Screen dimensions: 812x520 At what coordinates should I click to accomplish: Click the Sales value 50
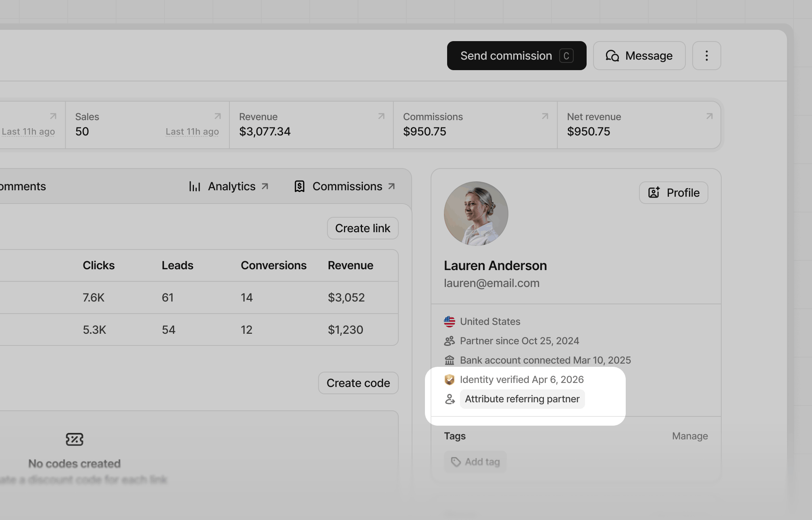pyautogui.click(x=82, y=131)
